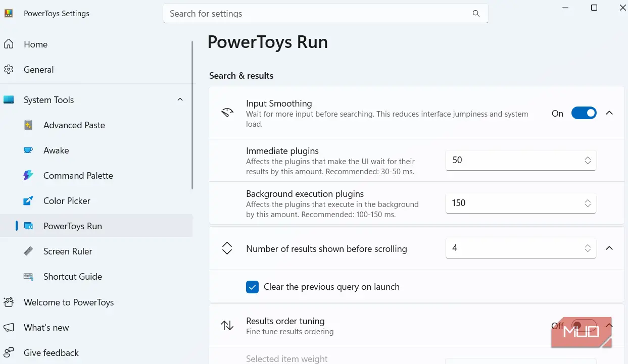Click the PowerToys app logo icon
The image size is (628, 364).
tap(9, 14)
